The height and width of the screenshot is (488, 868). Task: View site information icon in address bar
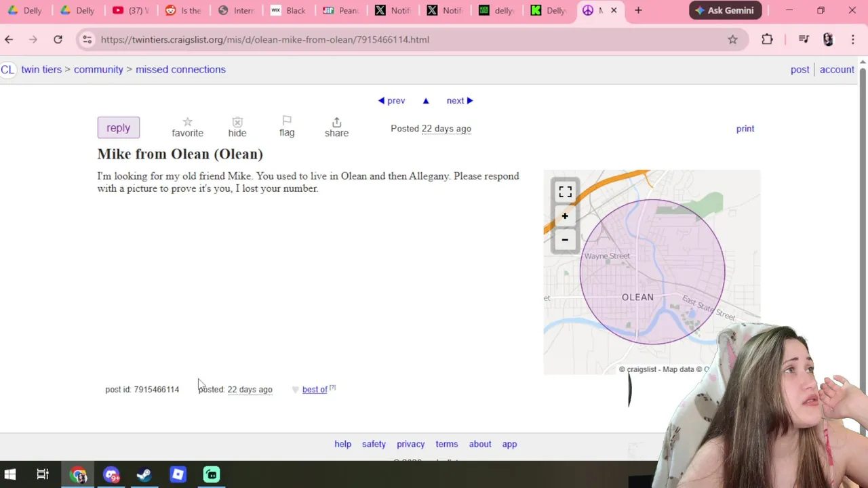[x=87, y=39]
